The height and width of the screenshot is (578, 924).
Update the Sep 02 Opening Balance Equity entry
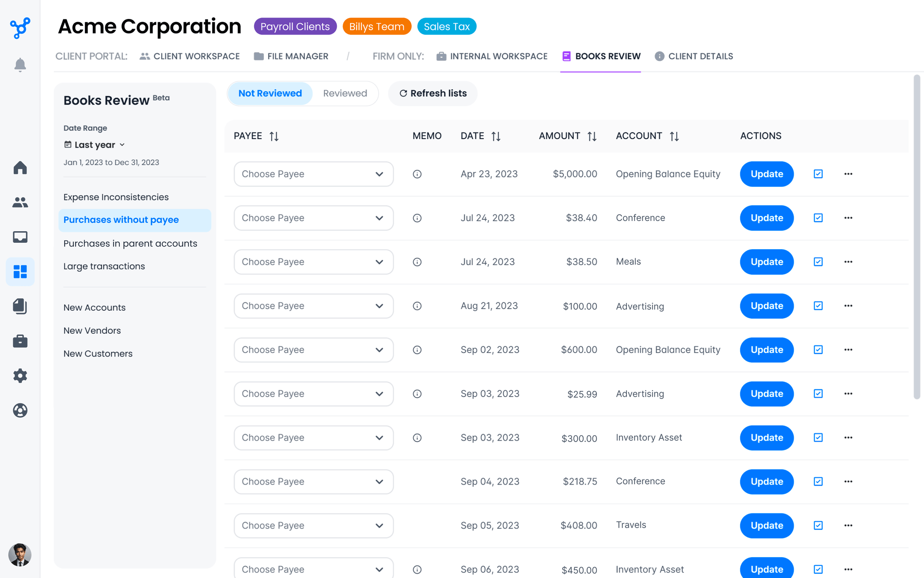coord(766,350)
